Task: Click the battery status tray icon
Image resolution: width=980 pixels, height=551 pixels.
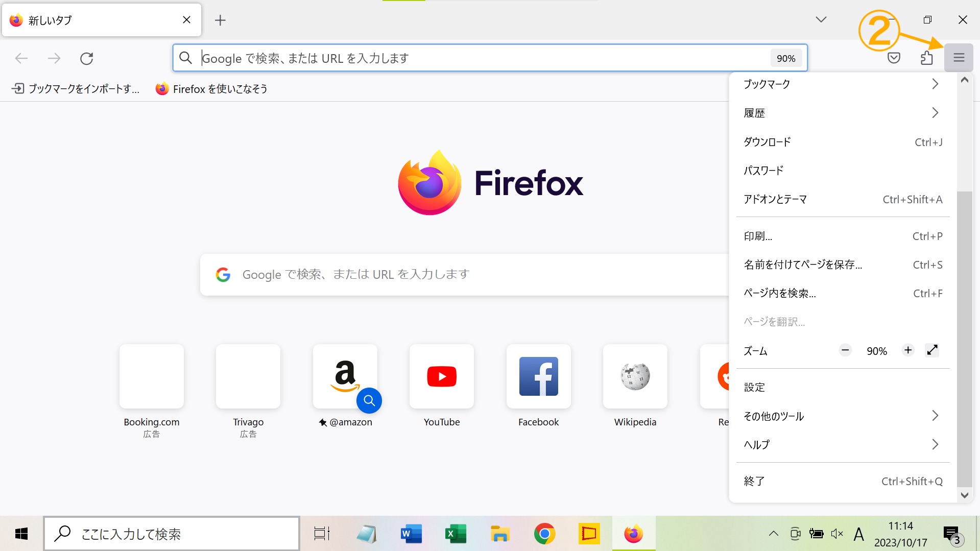Action: click(x=816, y=534)
